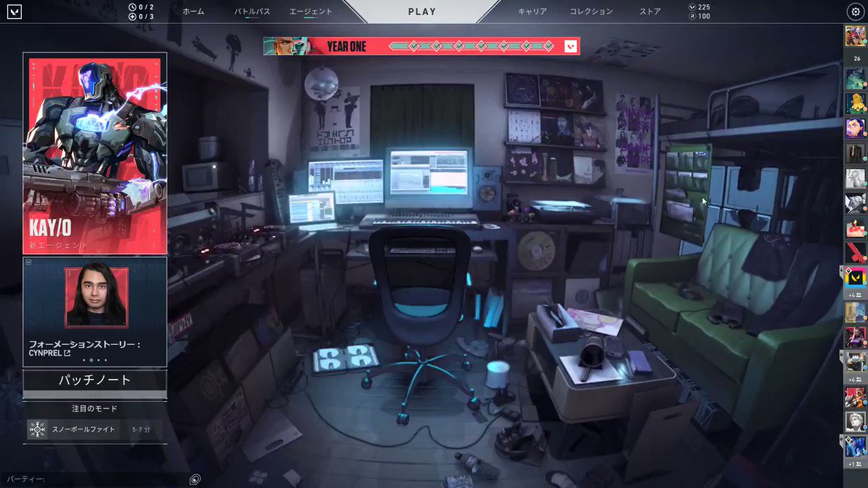Open the external link icon beside CYNPREL

(x=67, y=353)
